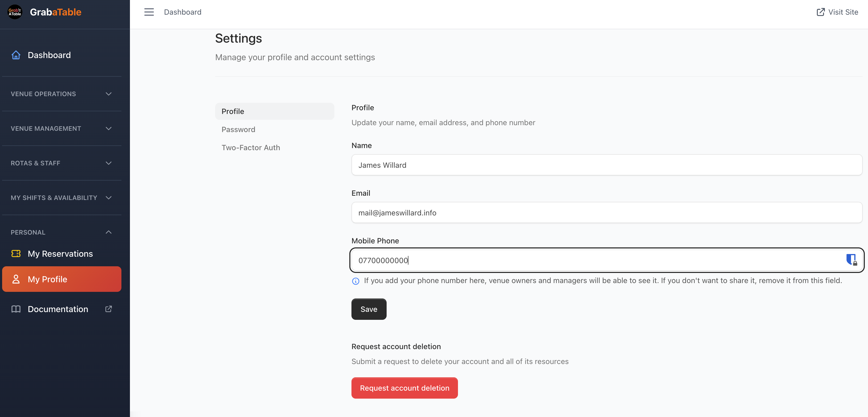The height and width of the screenshot is (417, 868).
Task: Save the profile changes
Action: [x=369, y=309]
